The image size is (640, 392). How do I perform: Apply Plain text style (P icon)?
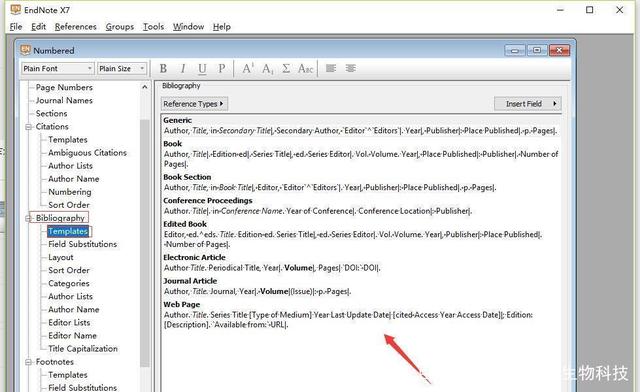[222, 69]
